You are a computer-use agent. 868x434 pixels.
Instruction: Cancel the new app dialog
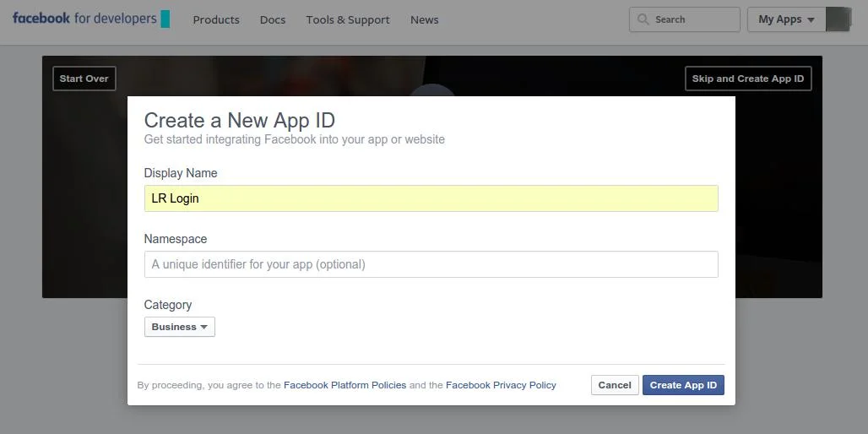[x=615, y=385]
